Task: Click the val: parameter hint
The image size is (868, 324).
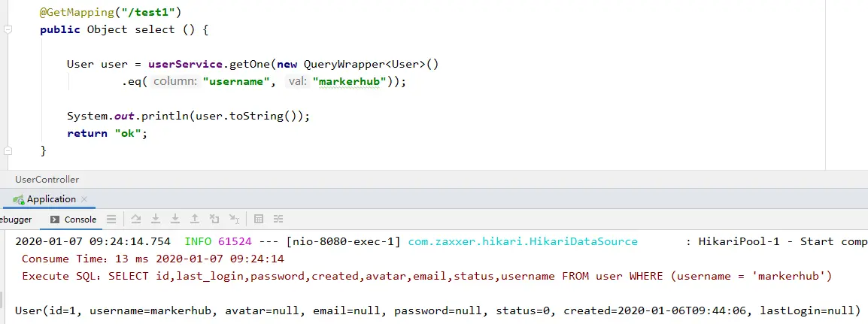Action: point(297,82)
